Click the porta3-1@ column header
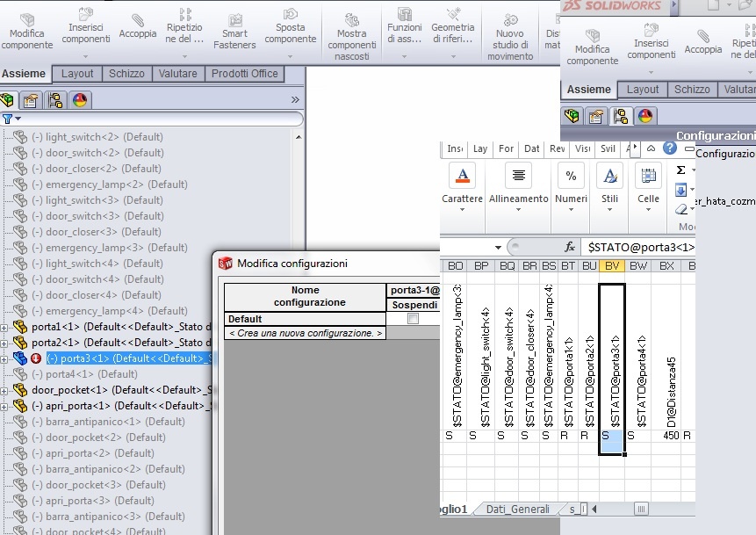Image resolution: width=756 pixels, height=535 pixels. [414, 291]
